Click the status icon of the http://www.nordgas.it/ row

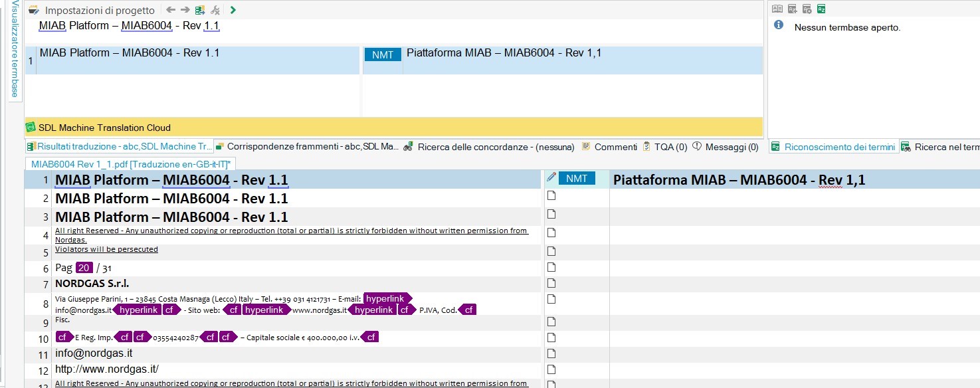click(551, 369)
